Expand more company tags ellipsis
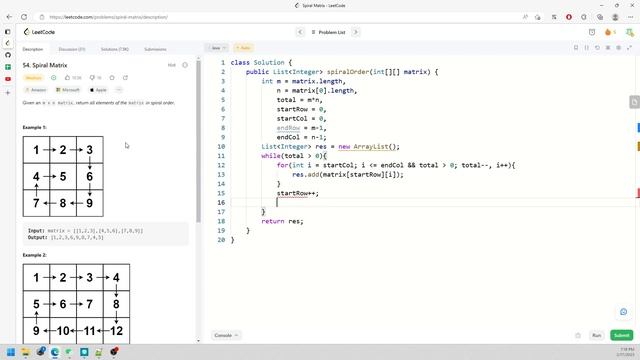 point(119,90)
